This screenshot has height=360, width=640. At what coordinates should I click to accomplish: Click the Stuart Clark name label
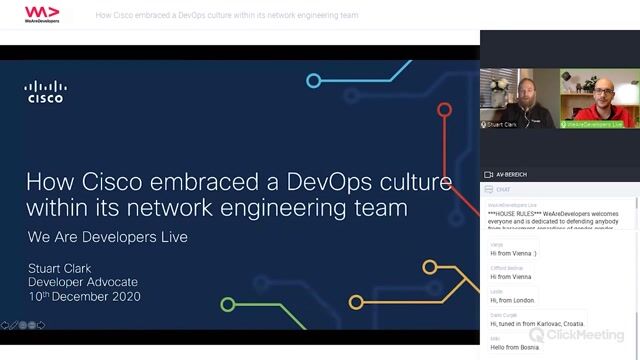(502, 124)
